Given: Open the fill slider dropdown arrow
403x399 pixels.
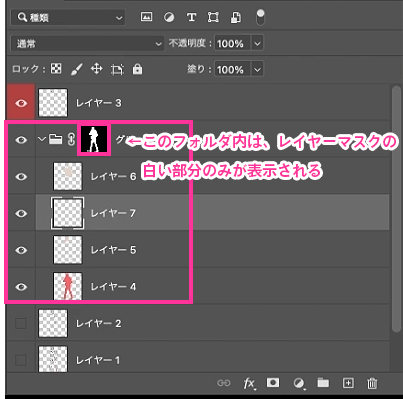Looking at the screenshot, I should (x=257, y=70).
